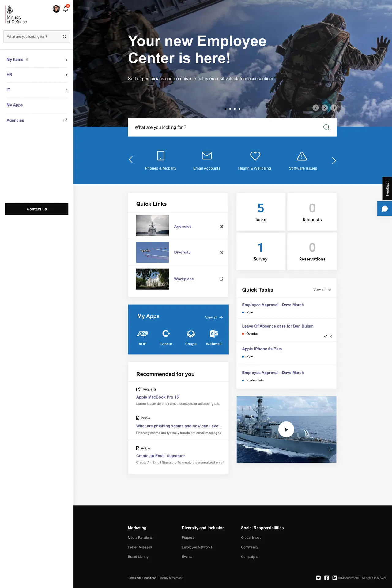The height and width of the screenshot is (588, 392).
Task: Click external link icon beside Workplace
Action: [221, 279]
